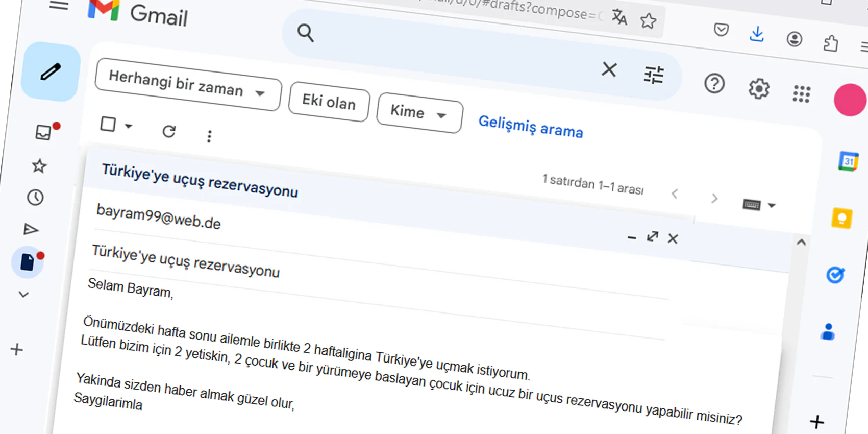Expand compose window to full screen
The width and height of the screenshot is (868, 434).
(652, 236)
